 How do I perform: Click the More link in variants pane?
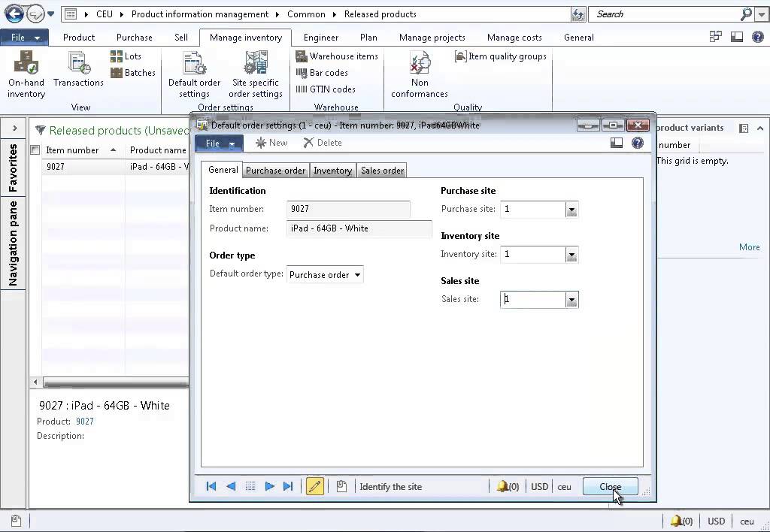click(749, 247)
